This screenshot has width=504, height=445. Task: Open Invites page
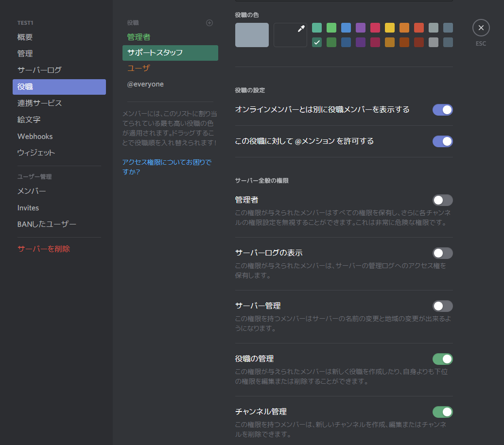tap(59, 208)
